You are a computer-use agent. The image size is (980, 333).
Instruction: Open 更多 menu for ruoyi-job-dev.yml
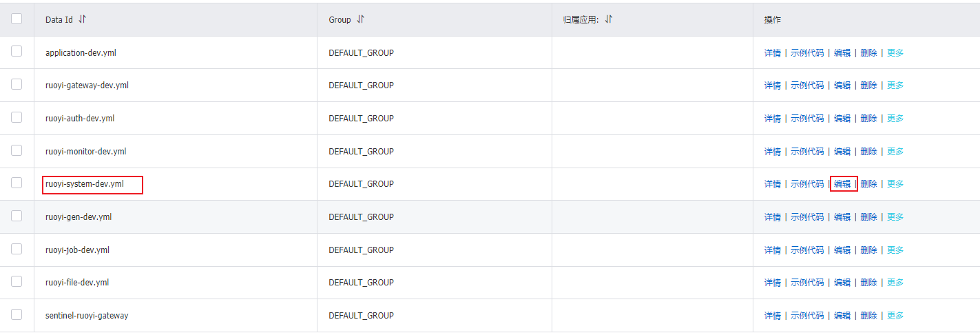(x=895, y=250)
